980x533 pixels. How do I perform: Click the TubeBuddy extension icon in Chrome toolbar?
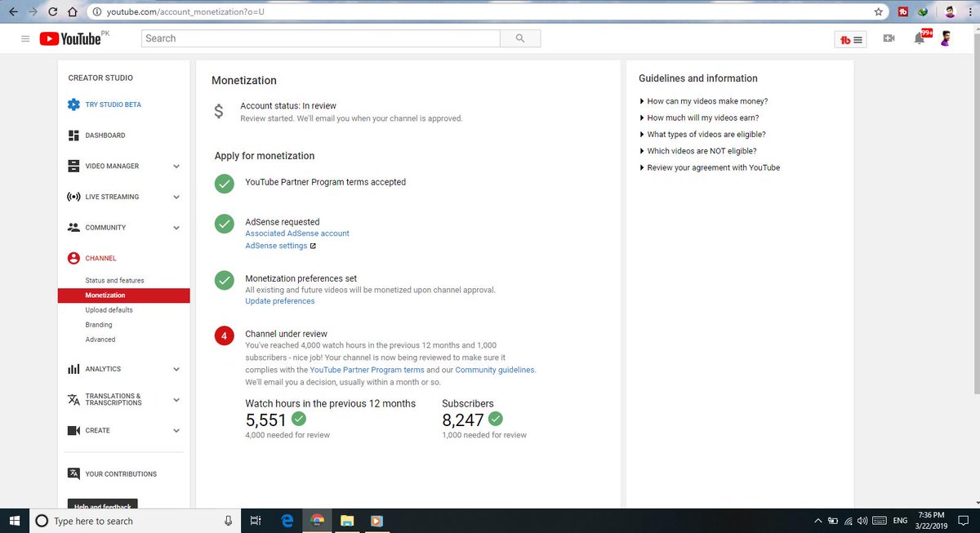pos(903,12)
